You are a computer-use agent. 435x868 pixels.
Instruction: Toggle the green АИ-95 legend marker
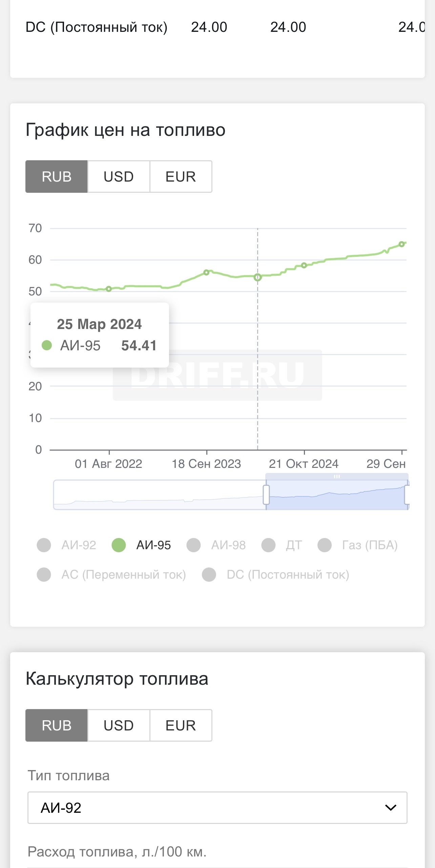pos(119,545)
